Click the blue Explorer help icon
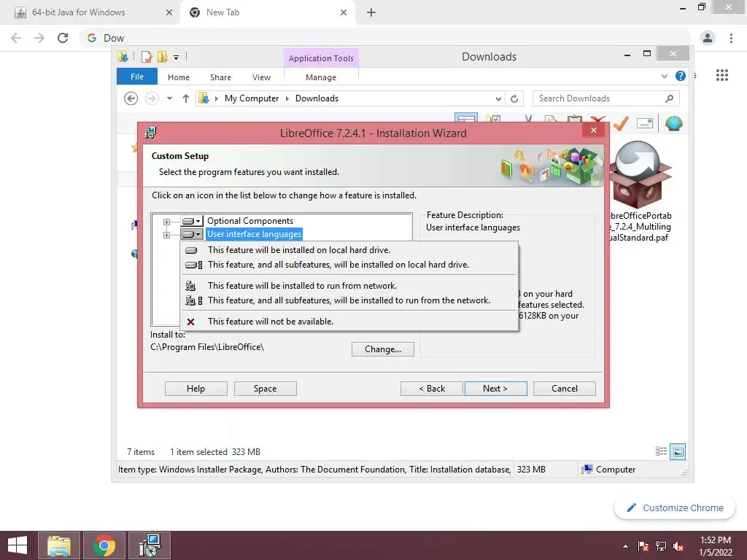 (x=681, y=76)
